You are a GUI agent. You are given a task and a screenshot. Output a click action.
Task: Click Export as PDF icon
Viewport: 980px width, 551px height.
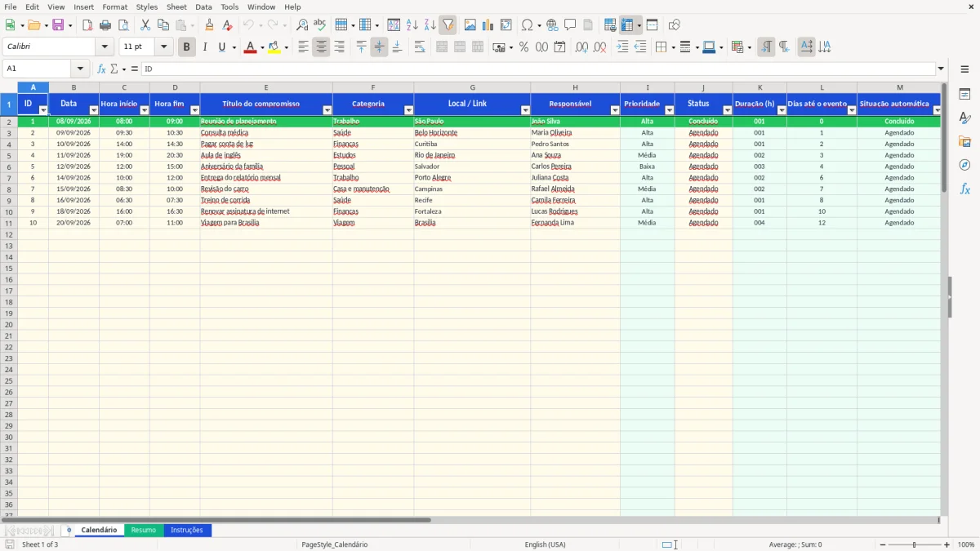[x=87, y=25]
